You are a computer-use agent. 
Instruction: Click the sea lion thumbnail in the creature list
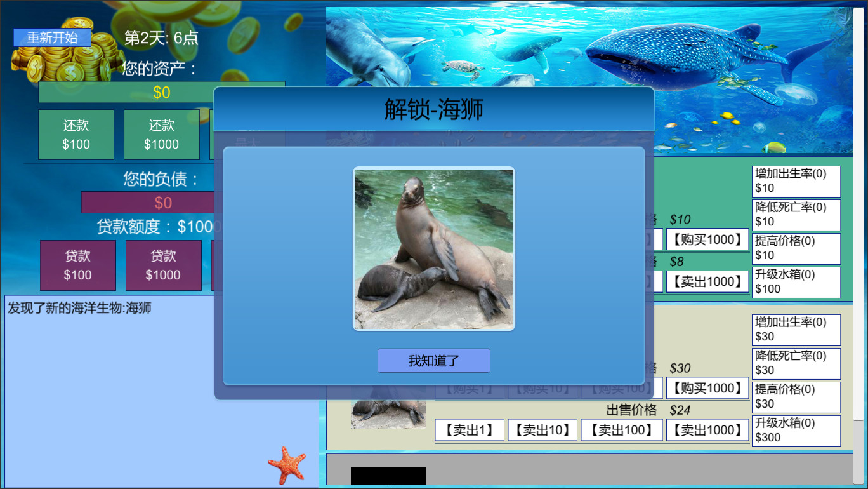click(388, 406)
